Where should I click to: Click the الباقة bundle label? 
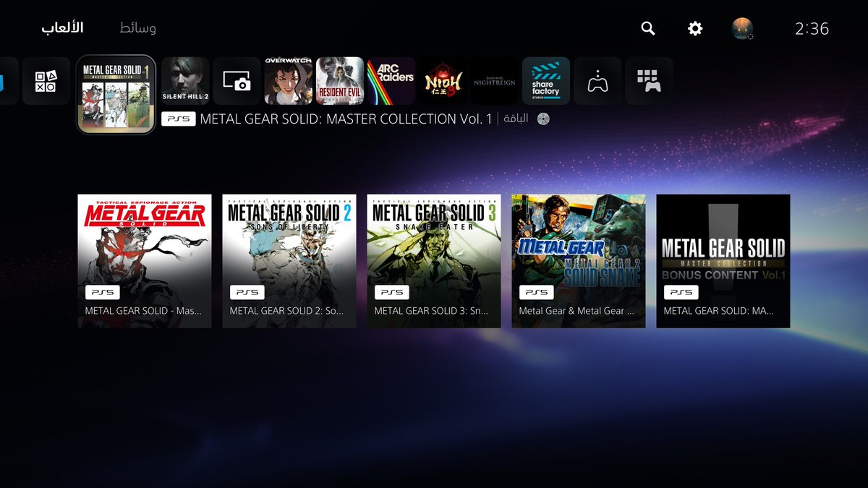516,119
